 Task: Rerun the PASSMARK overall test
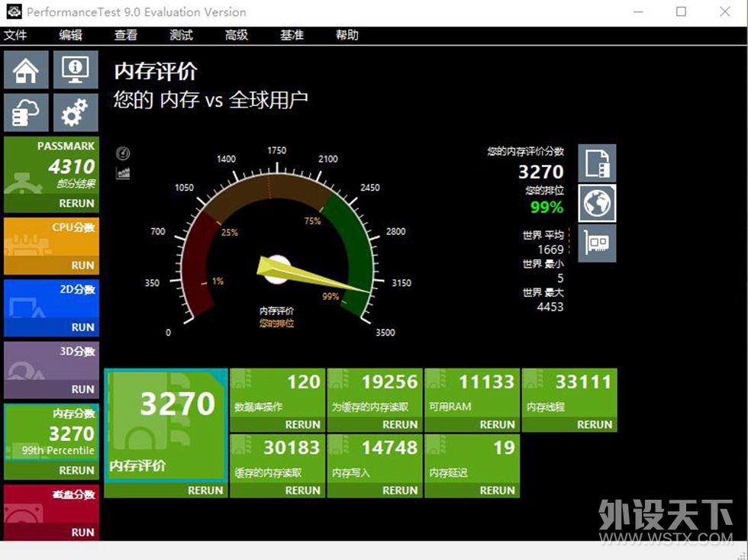[76, 203]
